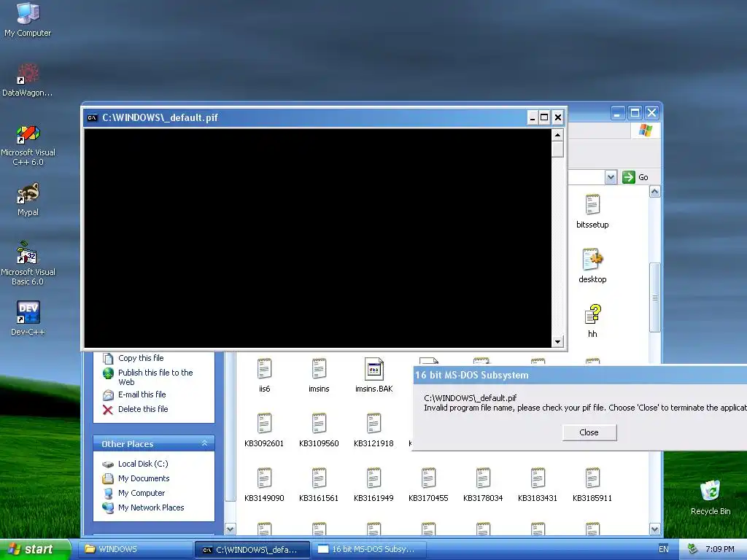747x560 pixels.
Task: Open My Computer desktop icon
Action: (x=28, y=19)
